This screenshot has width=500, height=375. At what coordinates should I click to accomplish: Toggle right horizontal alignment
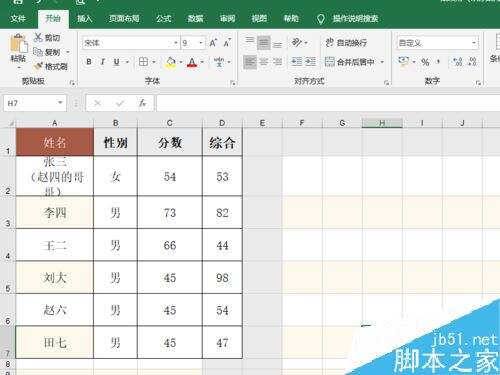pyautogui.click(x=277, y=62)
